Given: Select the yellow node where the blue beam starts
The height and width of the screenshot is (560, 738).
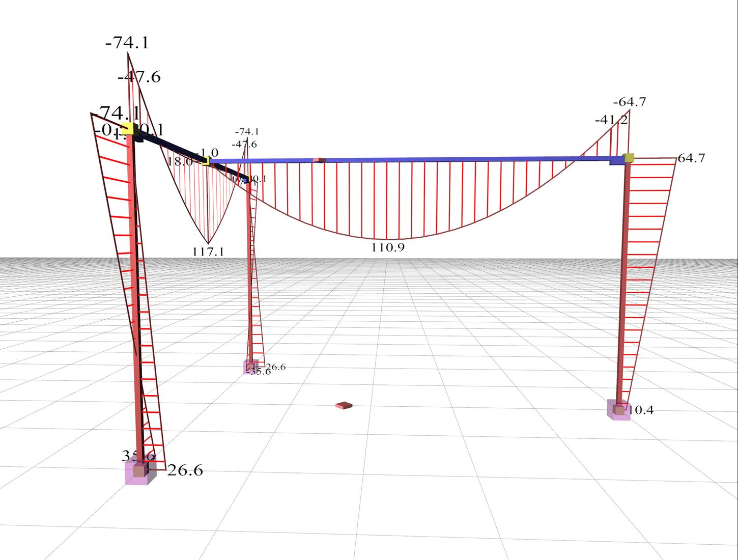Looking at the screenshot, I should 206,161.
